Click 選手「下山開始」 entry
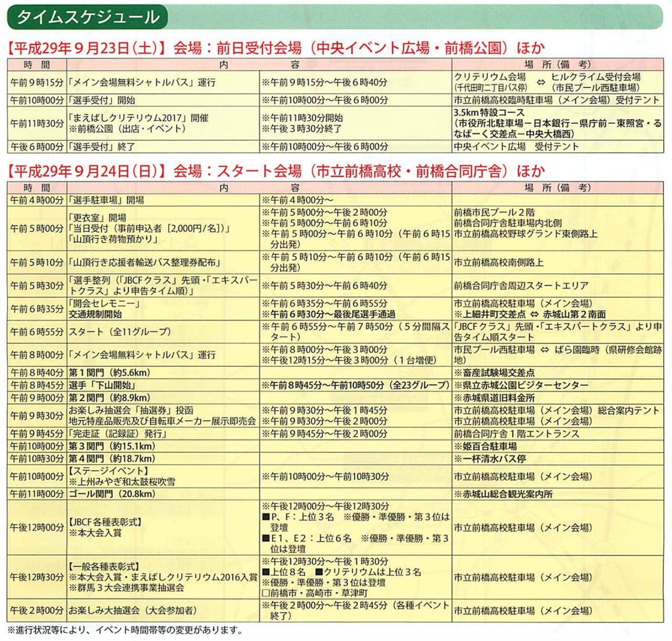Screen dimensions: 672x641 coord(102,385)
